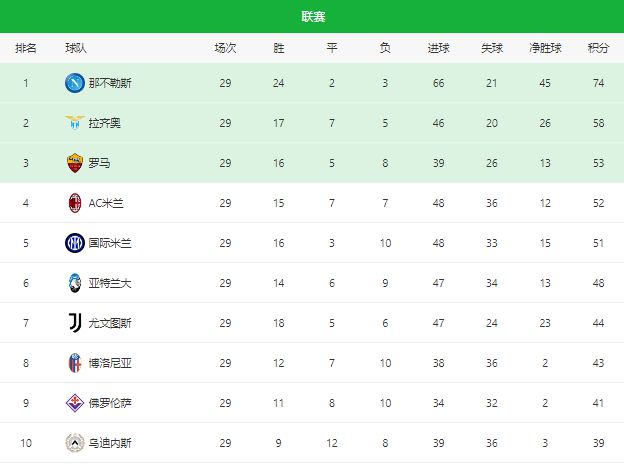This screenshot has height=464, width=624.
Task: Select the 联赛 tab header
Action: 312,17
